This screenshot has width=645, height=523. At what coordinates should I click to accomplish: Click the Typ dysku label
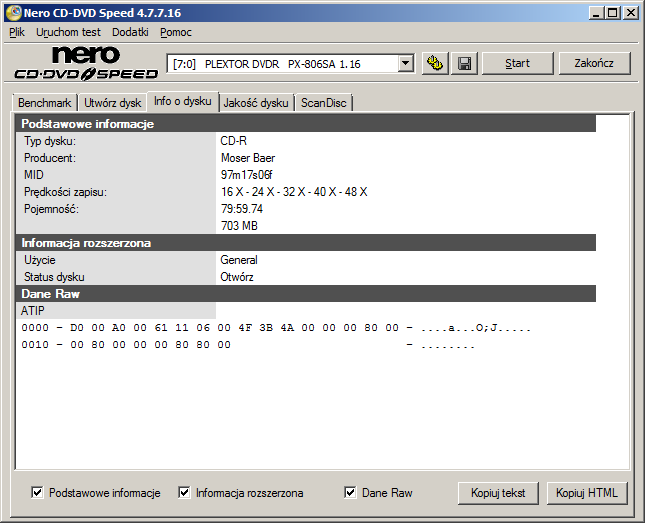coord(50,141)
